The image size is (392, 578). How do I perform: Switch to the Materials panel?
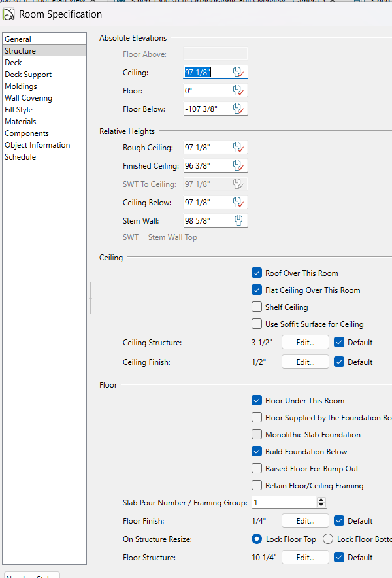[x=20, y=122]
